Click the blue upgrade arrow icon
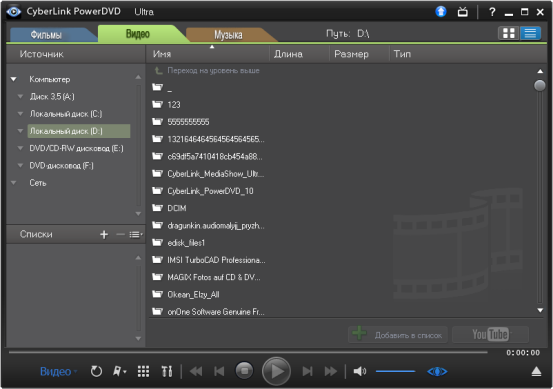 click(440, 12)
